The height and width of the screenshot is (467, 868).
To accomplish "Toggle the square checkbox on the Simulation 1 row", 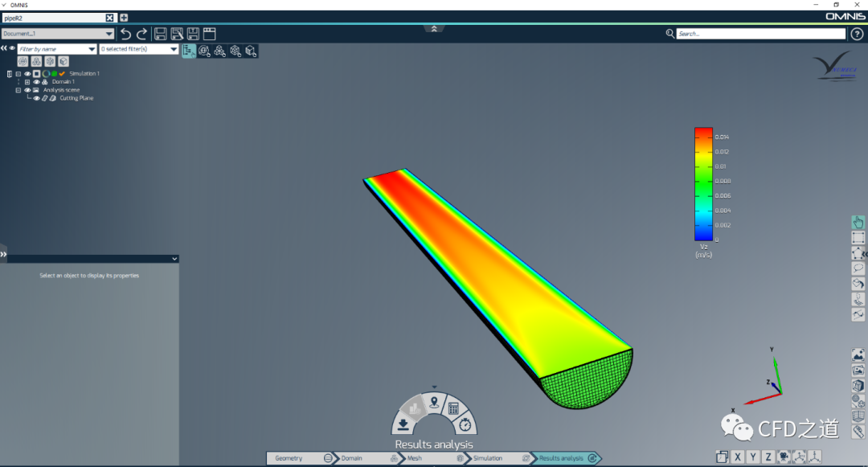I will tap(36, 74).
